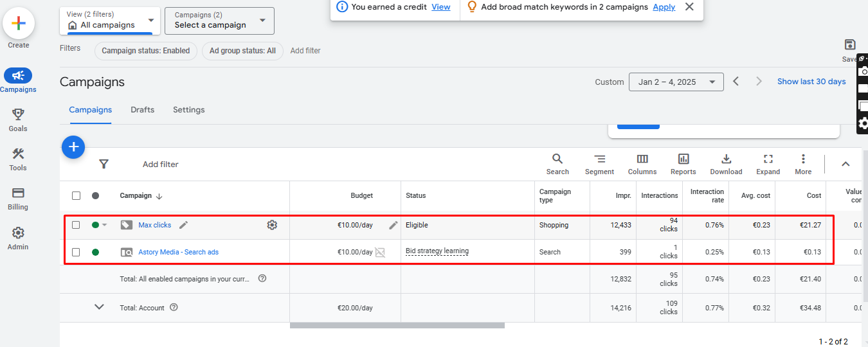Screen dimensions: 868x347
Task: Toggle the select-all checkbox in header
Action: (x=76, y=195)
